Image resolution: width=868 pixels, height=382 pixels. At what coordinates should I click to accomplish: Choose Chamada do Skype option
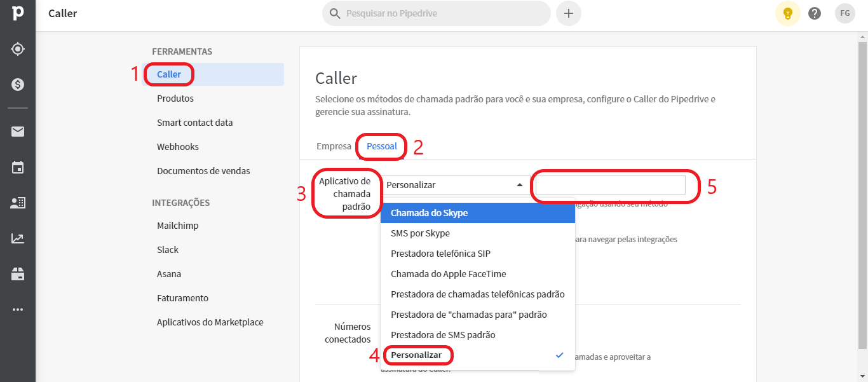(478, 213)
